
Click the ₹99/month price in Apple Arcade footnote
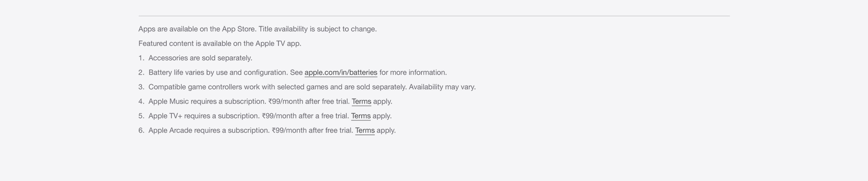coord(289,130)
